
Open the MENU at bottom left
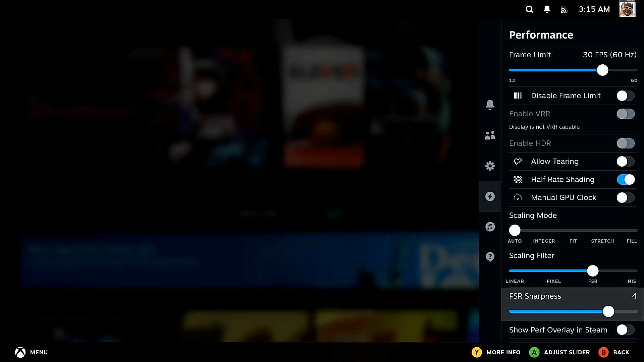[x=31, y=352]
